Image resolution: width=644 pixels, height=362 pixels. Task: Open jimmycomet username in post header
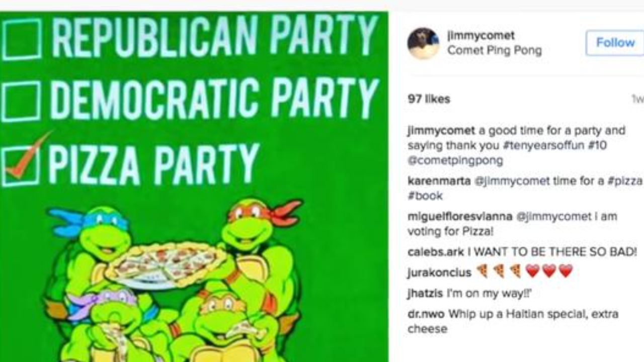click(x=480, y=36)
